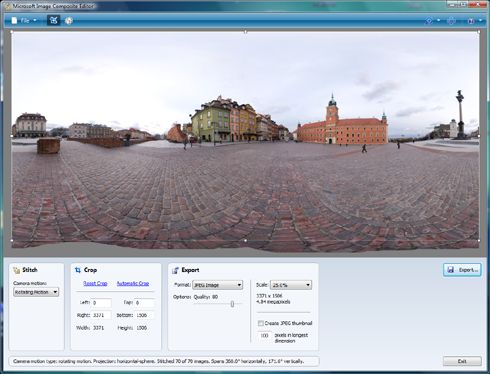The width and height of the screenshot is (490, 374).
Task: Click the Export button
Action: [x=462, y=270]
